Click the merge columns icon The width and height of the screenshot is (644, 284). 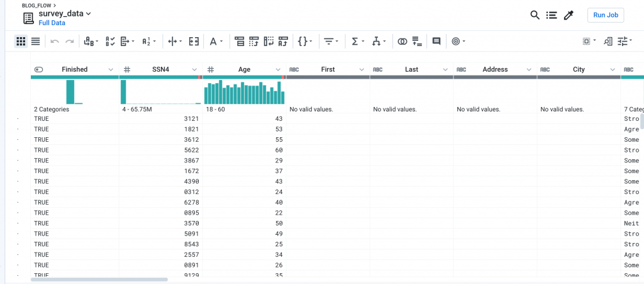194,41
